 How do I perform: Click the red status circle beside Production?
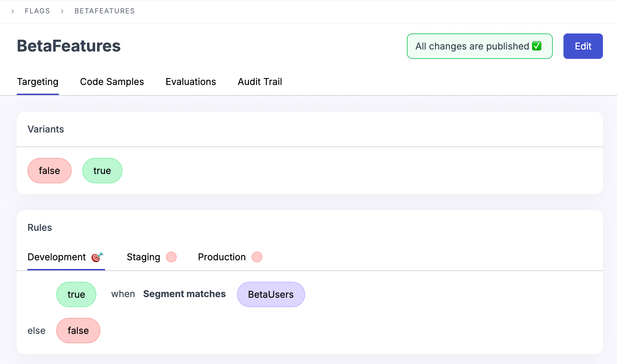(x=257, y=257)
